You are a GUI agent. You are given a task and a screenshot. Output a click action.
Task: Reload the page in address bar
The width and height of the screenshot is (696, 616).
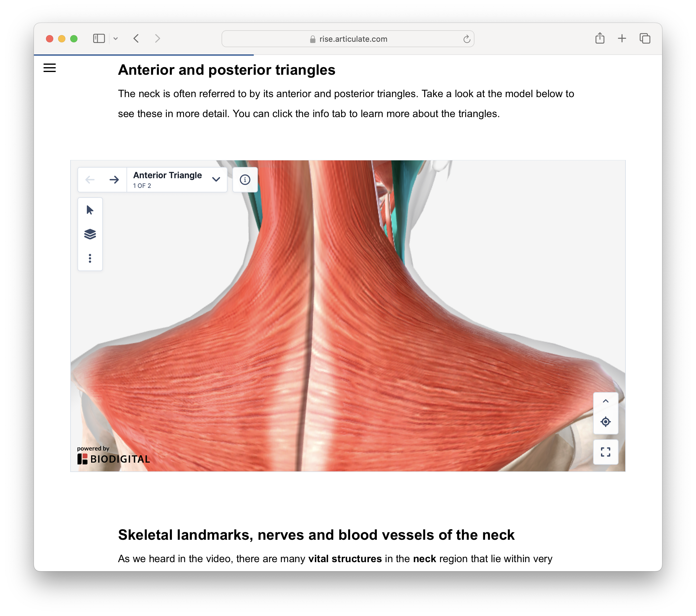[x=467, y=39]
